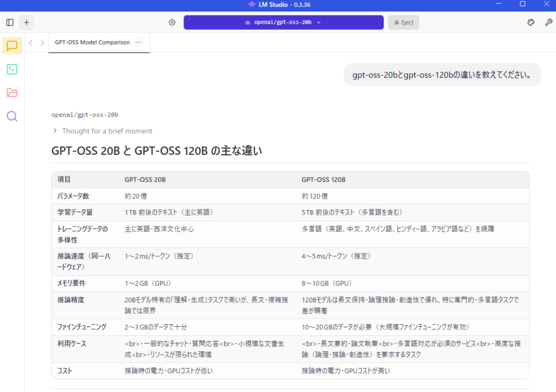Open the openai/gpt-oss-20b model selector
Viewport: 556px width, 392px height.
tap(283, 22)
